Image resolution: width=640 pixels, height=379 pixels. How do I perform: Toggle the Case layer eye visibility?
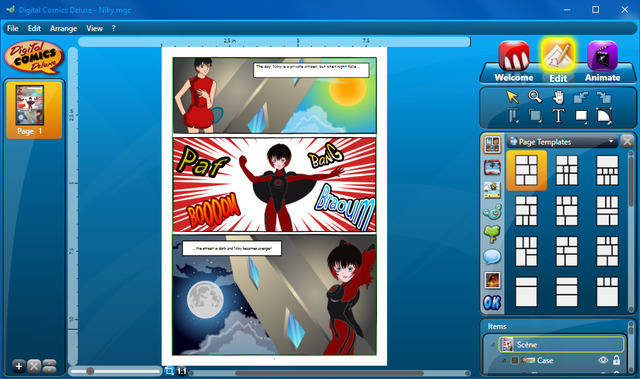click(603, 360)
